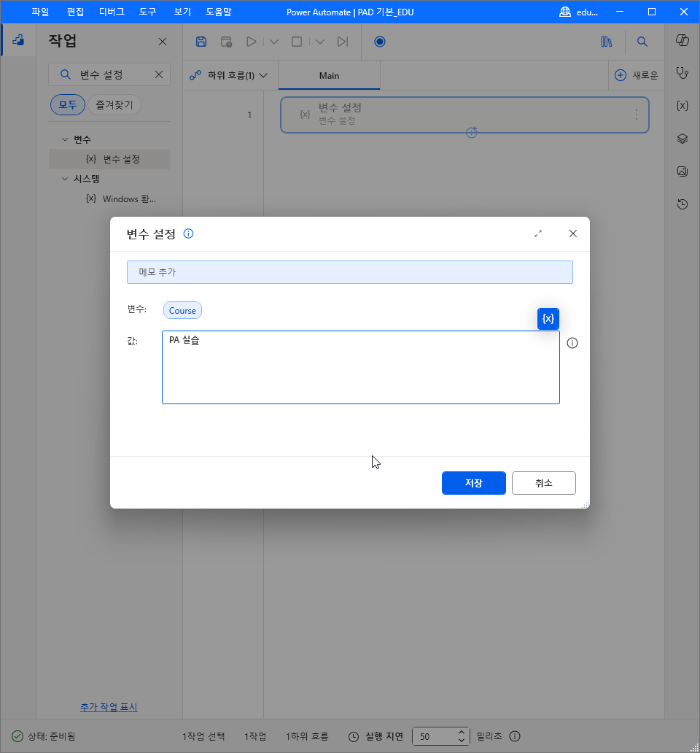Select the 모두 filter pill
Image resolution: width=700 pixels, height=753 pixels.
(x=68, y=104)
